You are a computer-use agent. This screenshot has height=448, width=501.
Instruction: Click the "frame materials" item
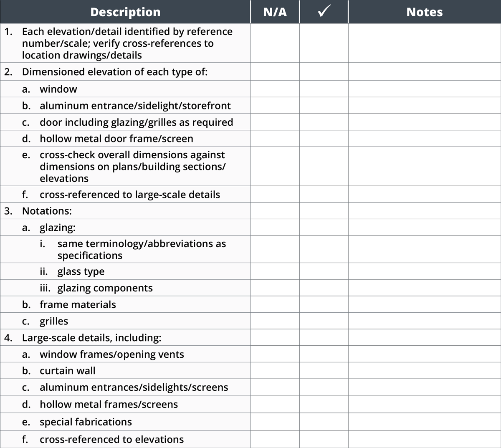(x=78, y=304)
